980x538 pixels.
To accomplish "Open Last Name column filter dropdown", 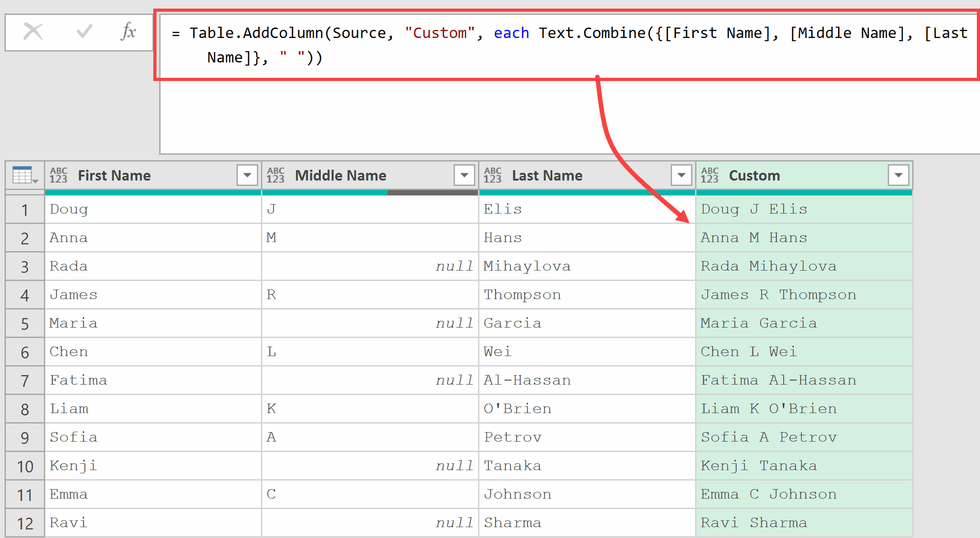I will point(681,175).
